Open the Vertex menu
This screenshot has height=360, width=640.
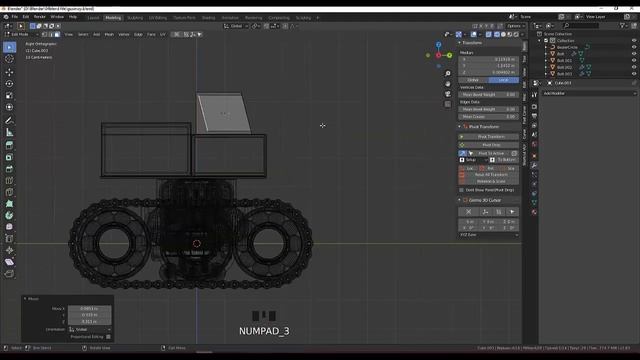pos(124,35)
